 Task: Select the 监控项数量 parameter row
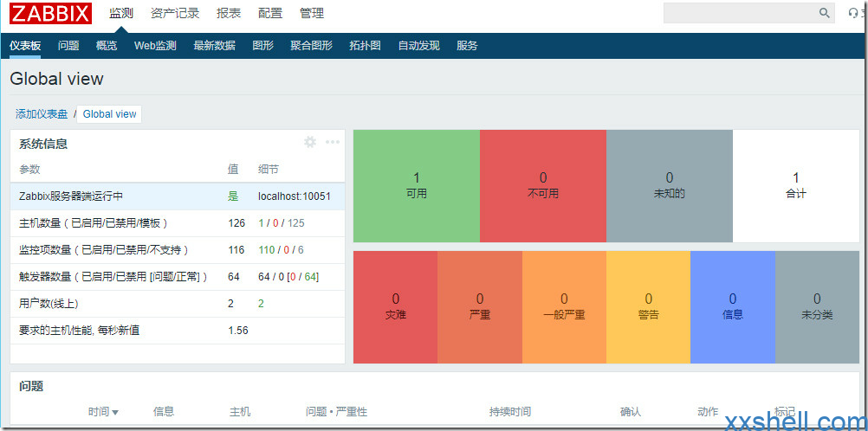click(x=177, y=250)
